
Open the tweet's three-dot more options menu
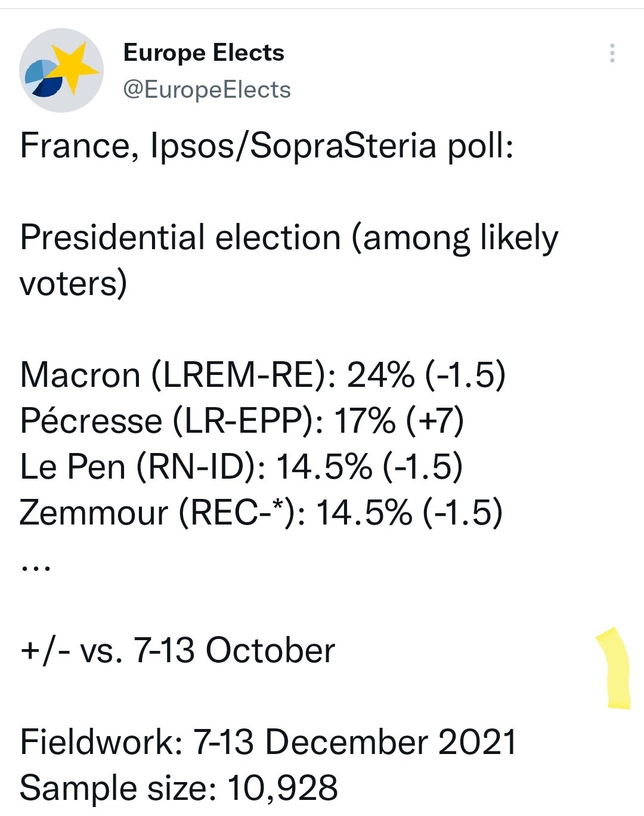tap(612, 53)
